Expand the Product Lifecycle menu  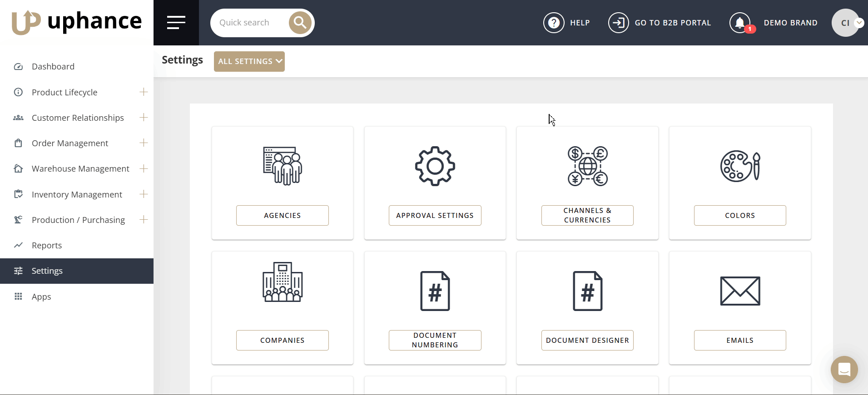click(x=144, y=92)
